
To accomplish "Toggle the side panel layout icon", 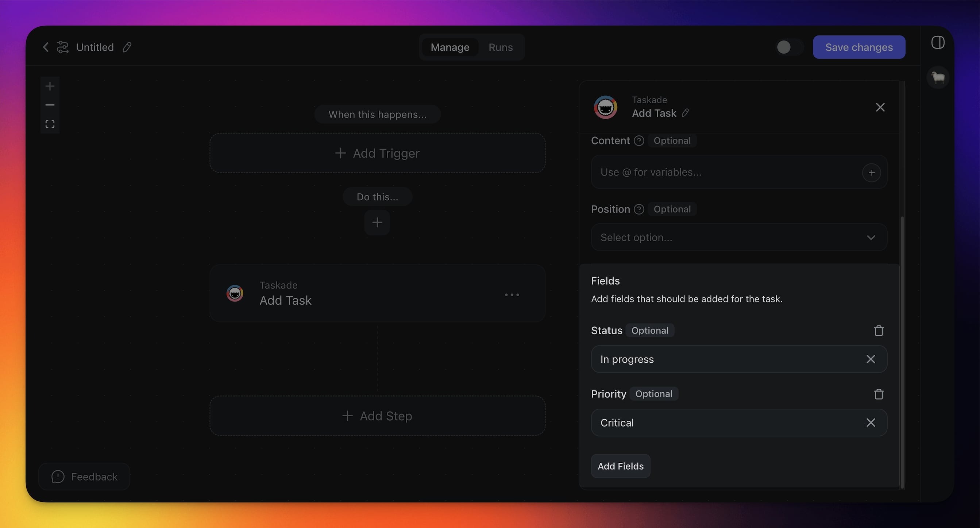I will [x=938, y=43].
